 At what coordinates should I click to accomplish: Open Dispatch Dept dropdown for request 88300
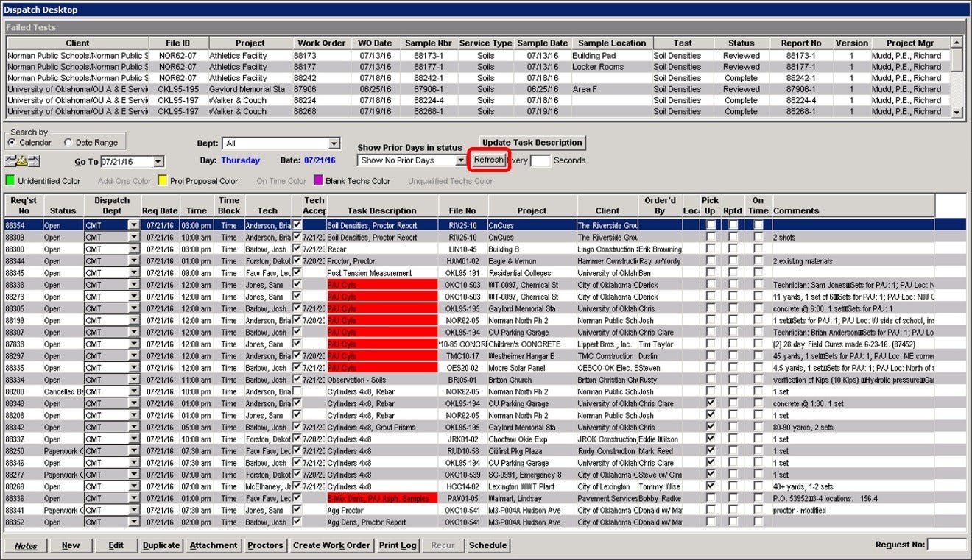(133, 249)
